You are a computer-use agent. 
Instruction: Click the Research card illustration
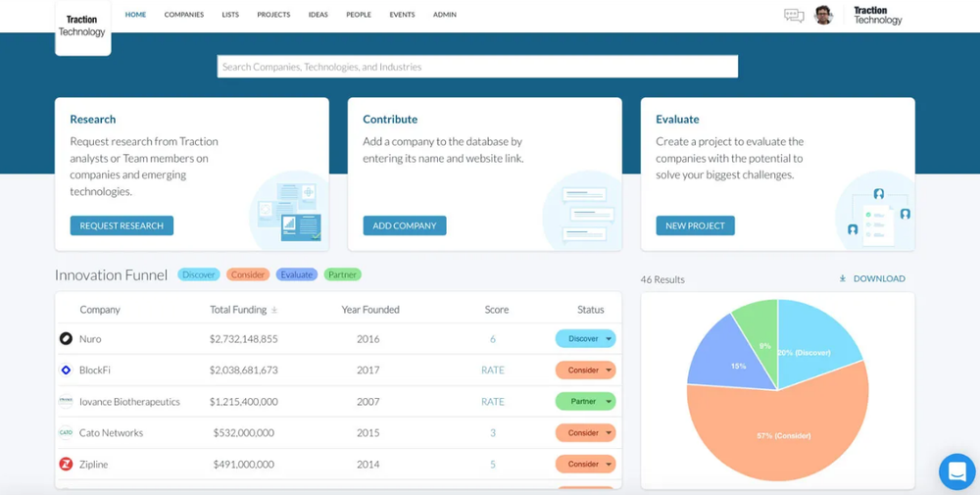(x=289, y=211)
